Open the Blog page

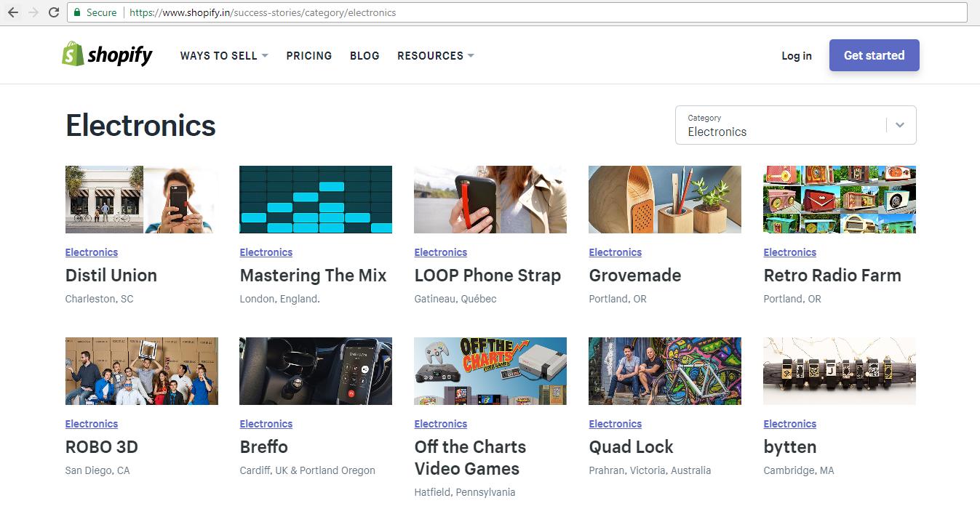pyautogui.click(x=364, y=55)
